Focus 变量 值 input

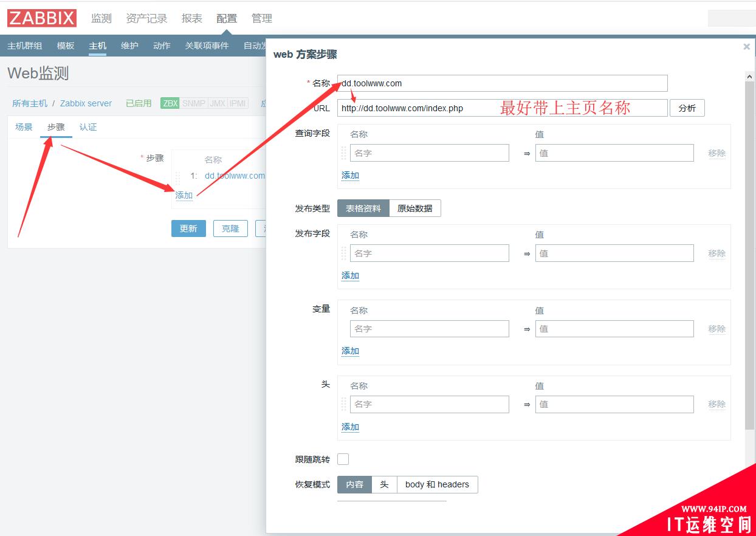tap(614, 329)
